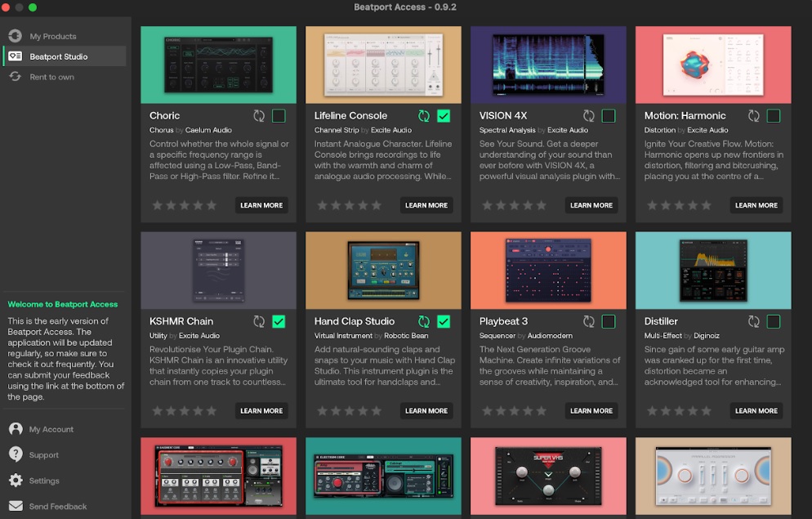Enable the Distiller checkbox
The height and width of the screenshot is (519, 812).
coord(773,322)
